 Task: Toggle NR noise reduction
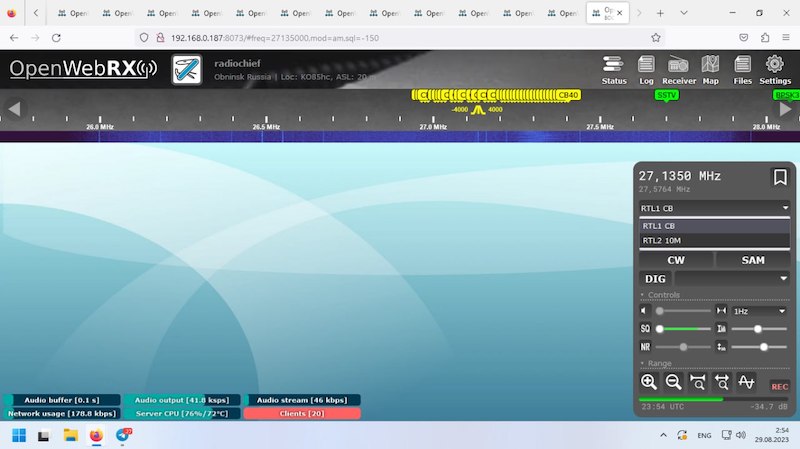click(645, 346)
